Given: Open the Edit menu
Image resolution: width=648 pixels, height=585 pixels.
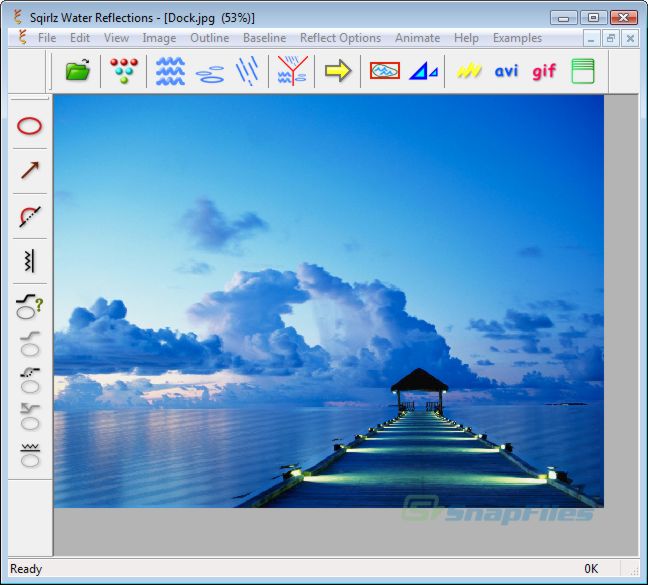Looking at the screenshot, I should [x=80, y=38].
